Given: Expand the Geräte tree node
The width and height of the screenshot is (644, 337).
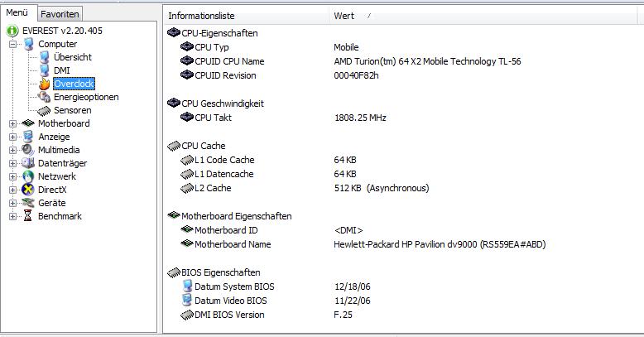Looking at the screenshot, I should (12, 203).
